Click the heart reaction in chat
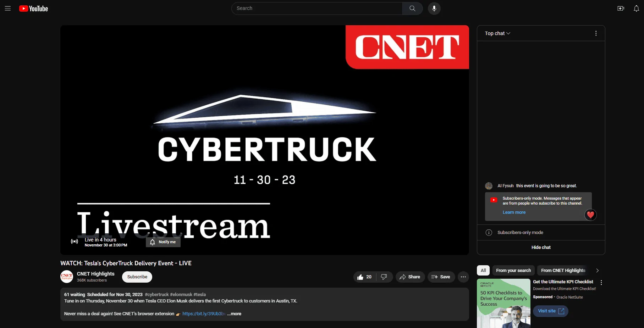 [x=590, y=215]
